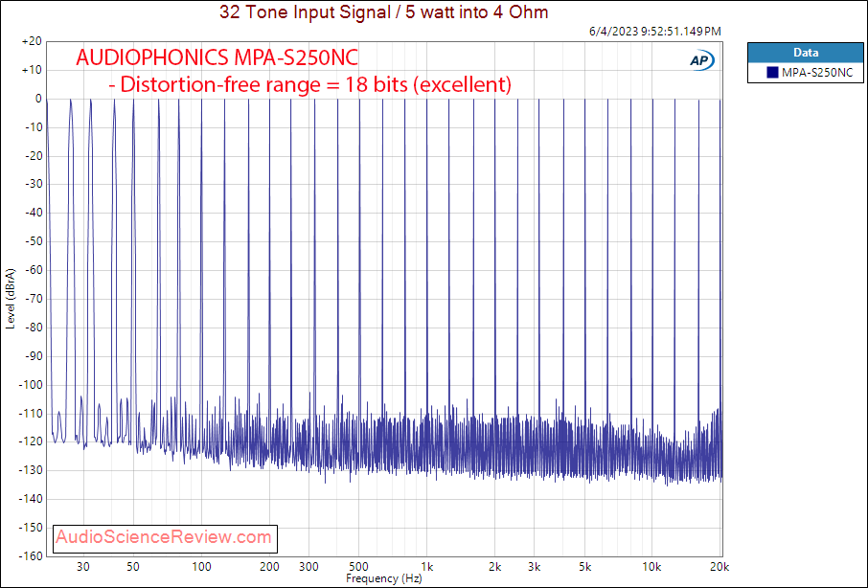Click the 50 Hz x-axis tick label
868x588 pixels.
(133, 567)
